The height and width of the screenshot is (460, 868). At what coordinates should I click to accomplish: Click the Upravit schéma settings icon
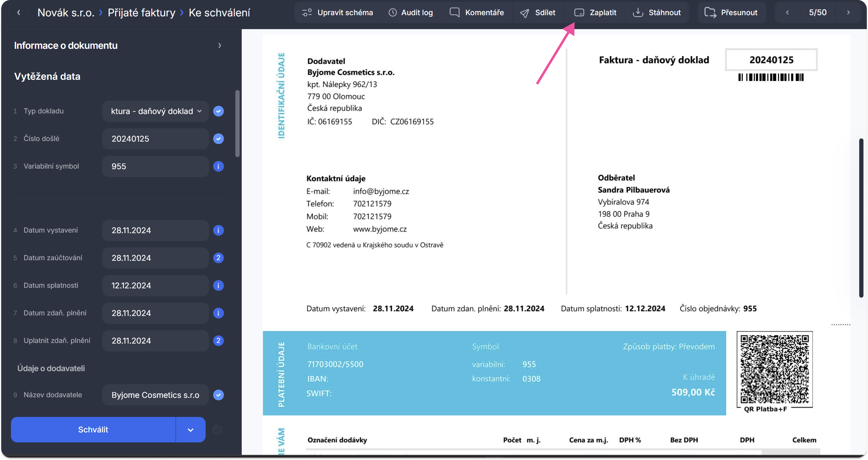[x=307, y=12]
